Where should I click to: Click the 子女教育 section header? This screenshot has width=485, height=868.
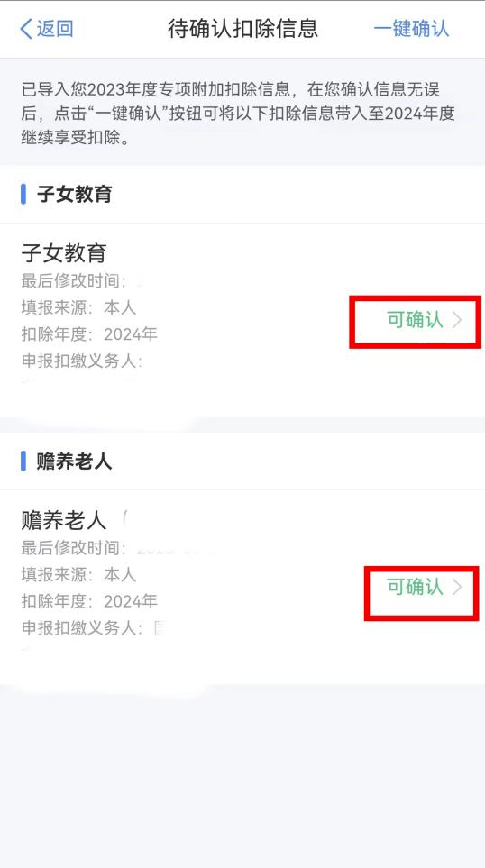tap(75, 195)
